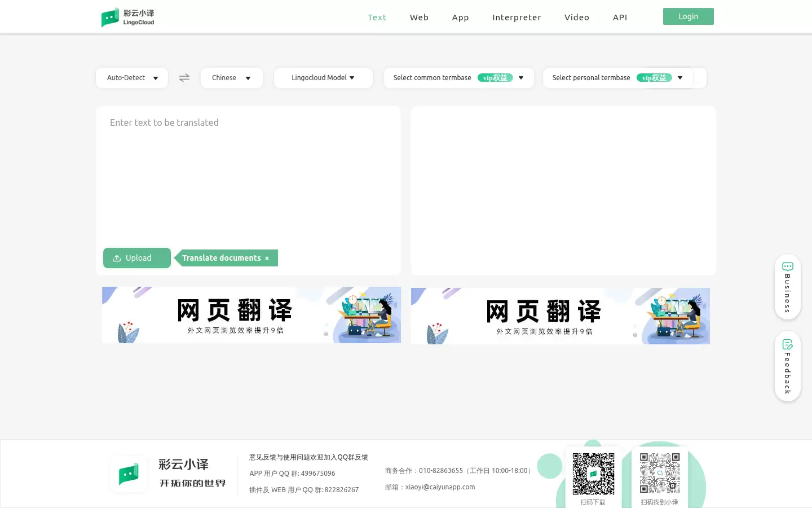The image size is (812, 508).
Task: Click the 开拓你的世界 slogan text
Action: 192,483
